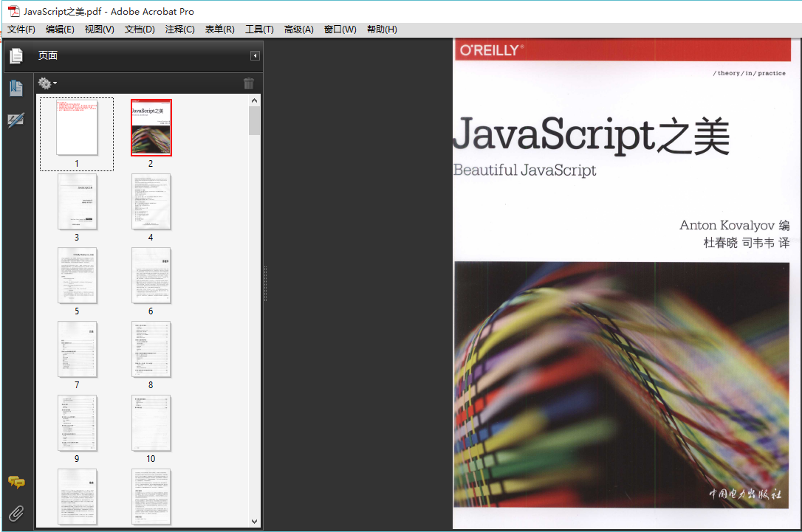This screenshot has width=802, height=532.
Task: Open the 注释(C) menu
Action: click(x=180, y=30)
